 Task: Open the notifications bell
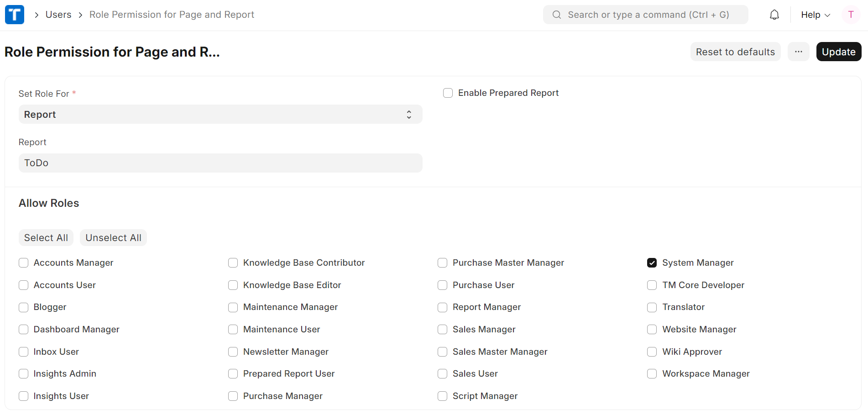(774, 15)
